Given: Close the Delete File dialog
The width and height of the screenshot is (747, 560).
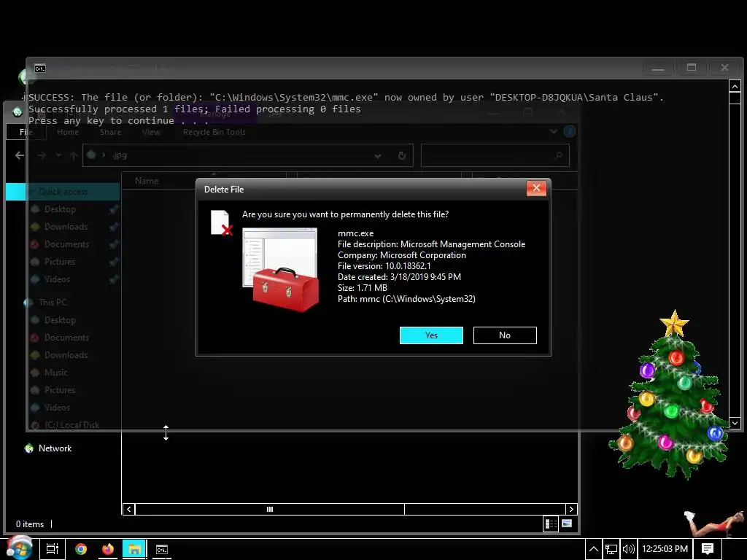Looking at the screenshot, I should pyautogui.click(x=536, y=188).
